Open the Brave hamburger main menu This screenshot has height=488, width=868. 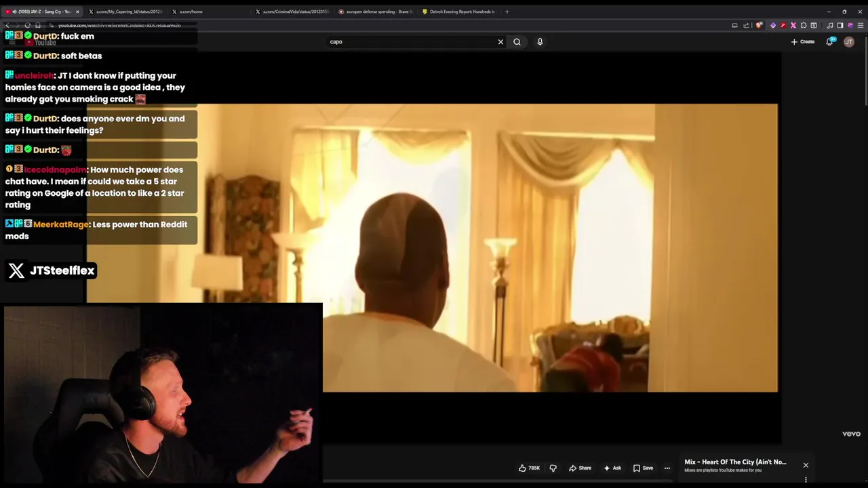tap(861, 25)
